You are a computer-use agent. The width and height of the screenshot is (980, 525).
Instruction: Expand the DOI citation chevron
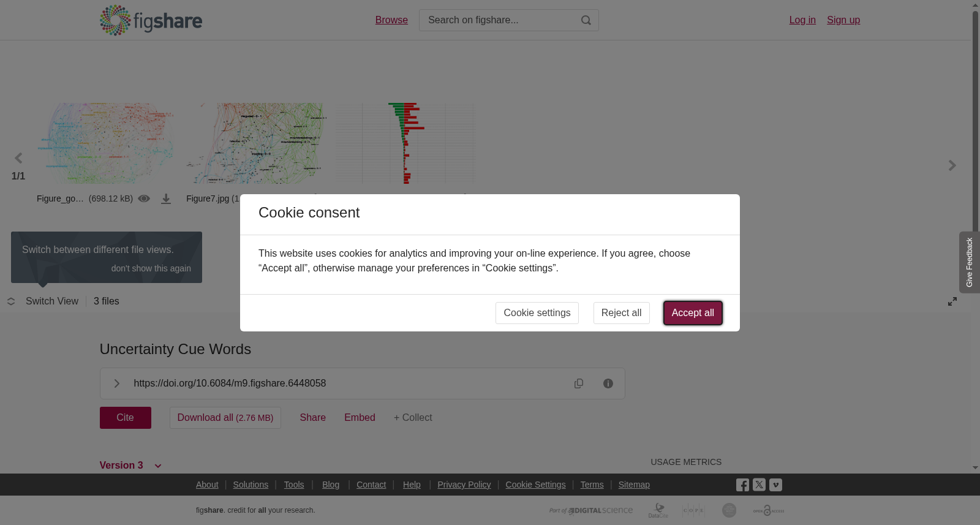click(x=116, y=383)
